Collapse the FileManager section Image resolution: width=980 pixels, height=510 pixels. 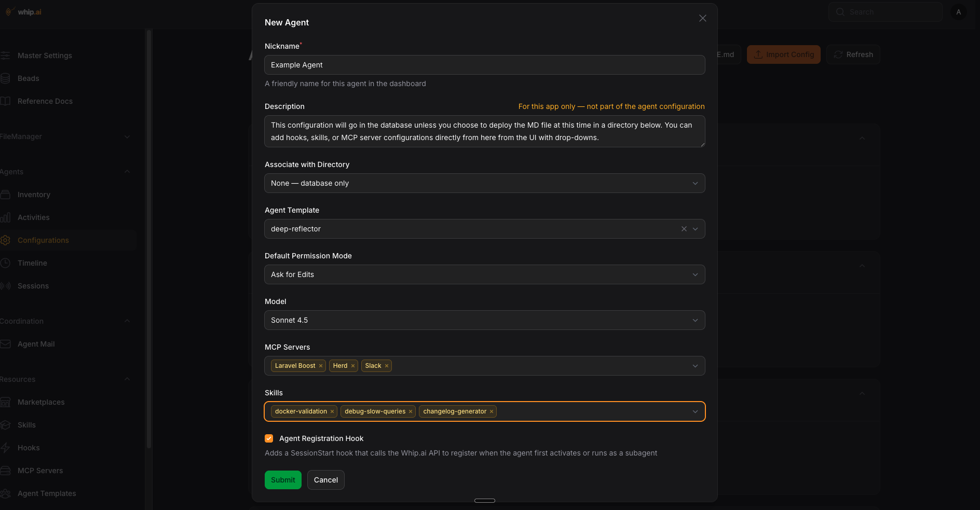click(128, 136)
